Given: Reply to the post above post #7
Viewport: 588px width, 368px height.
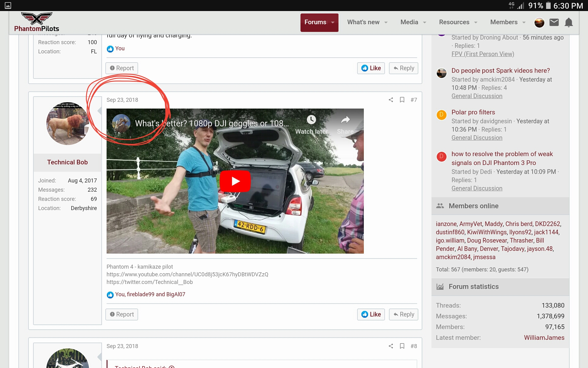Looking at the screenshot, I should coord(404,68).
